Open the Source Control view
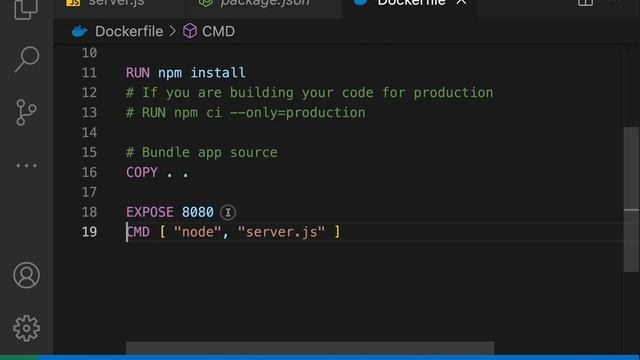This screenshot has height=360, width=640. click(27, 112)
